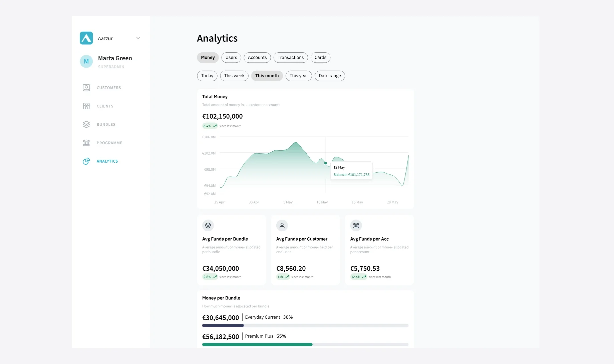
Task: Click the Marta Green user name
Action: (x=115, y=58)
